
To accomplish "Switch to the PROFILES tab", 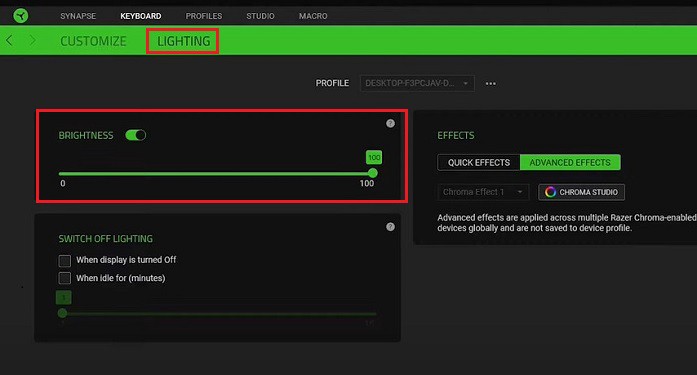I will pos(204,16).
